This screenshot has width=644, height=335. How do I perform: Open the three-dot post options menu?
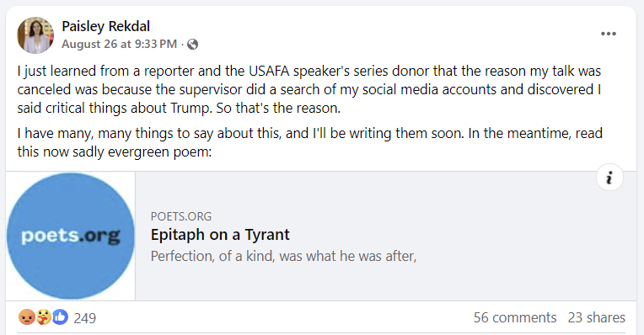point(609,34)
